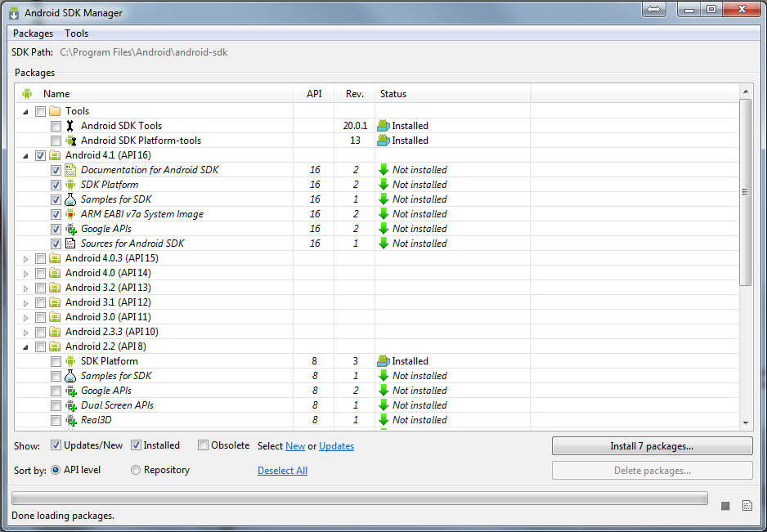Click the Select New link
Viewport: 767px width, 532px height.
tap(295, 446)
